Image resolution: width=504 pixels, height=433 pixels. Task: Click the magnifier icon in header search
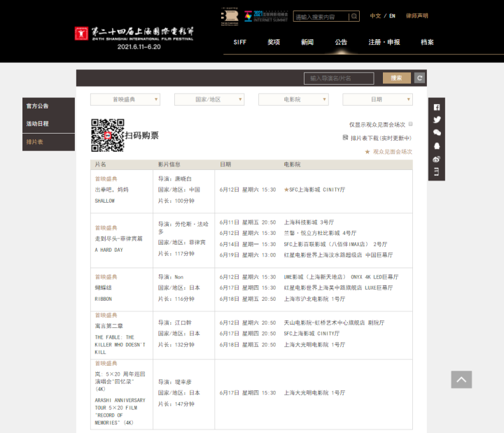click(x=354, y=16)
